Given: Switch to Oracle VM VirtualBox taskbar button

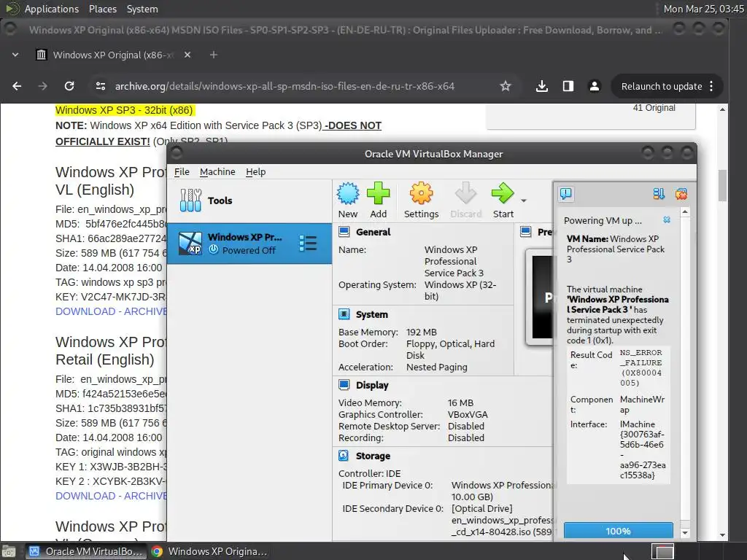Looking at the screenshot, I should click(86, 551).
